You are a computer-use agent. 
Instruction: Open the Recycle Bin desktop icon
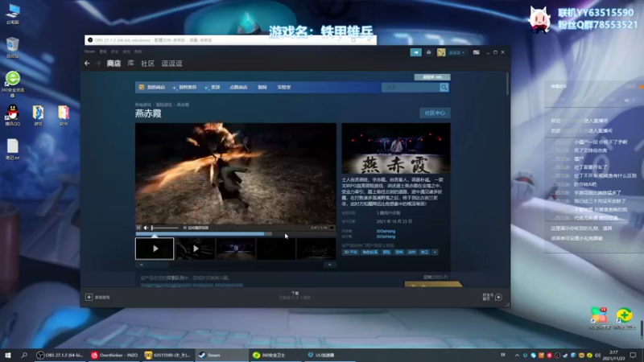[x=13, y=47]
